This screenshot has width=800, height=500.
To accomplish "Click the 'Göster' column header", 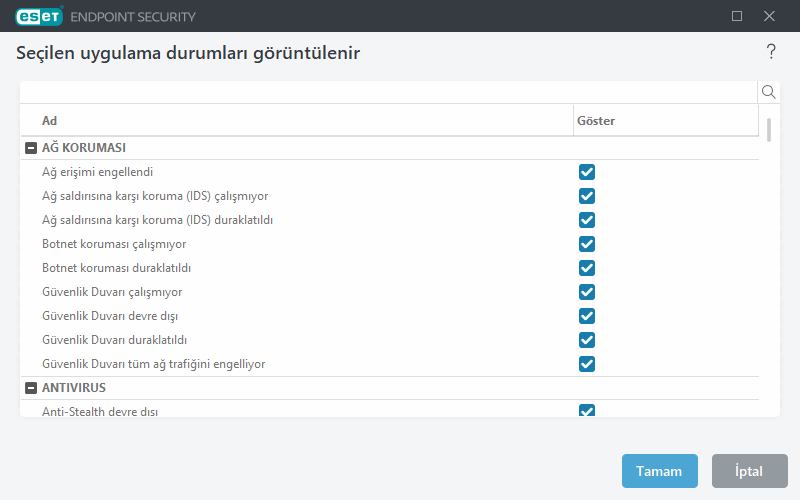I will coord(665,121).
